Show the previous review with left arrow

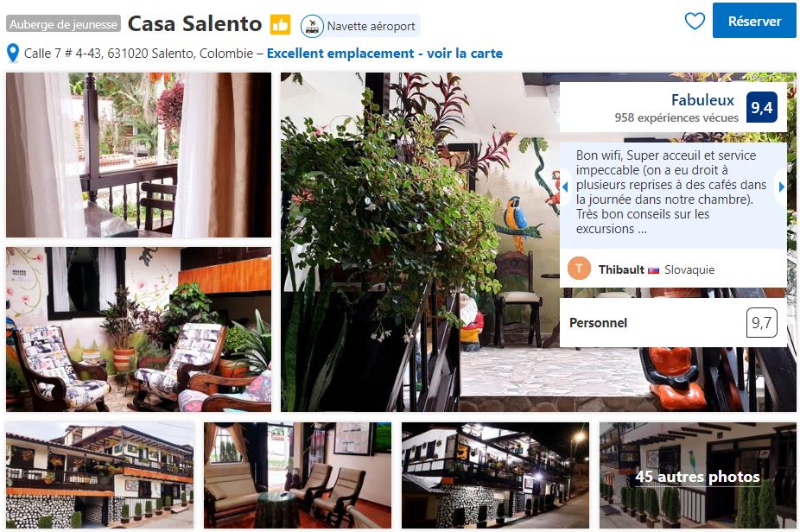(565, 187)
